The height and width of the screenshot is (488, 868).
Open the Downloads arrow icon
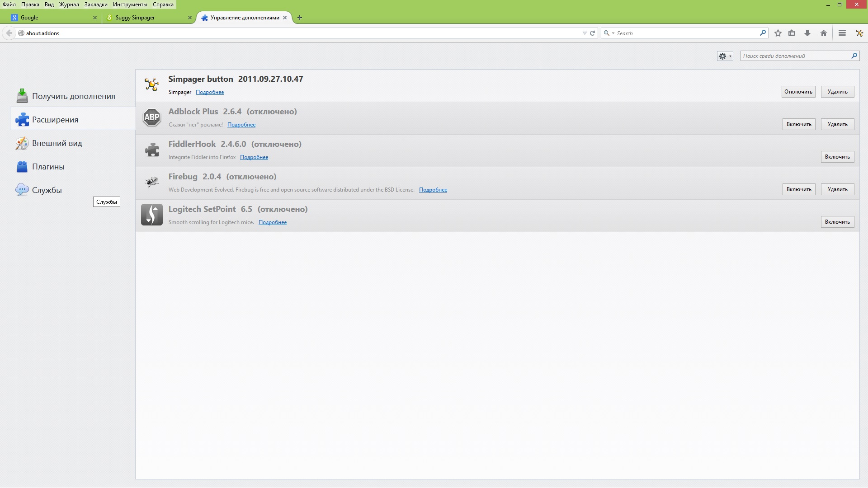pyautogui.click(x=807, y=33)
